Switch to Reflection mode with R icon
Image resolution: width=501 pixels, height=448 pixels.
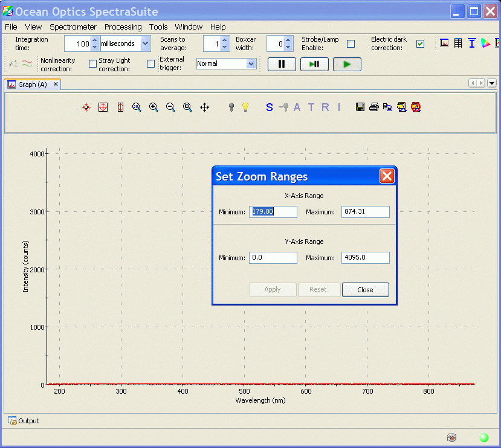[x=325, y=107]
